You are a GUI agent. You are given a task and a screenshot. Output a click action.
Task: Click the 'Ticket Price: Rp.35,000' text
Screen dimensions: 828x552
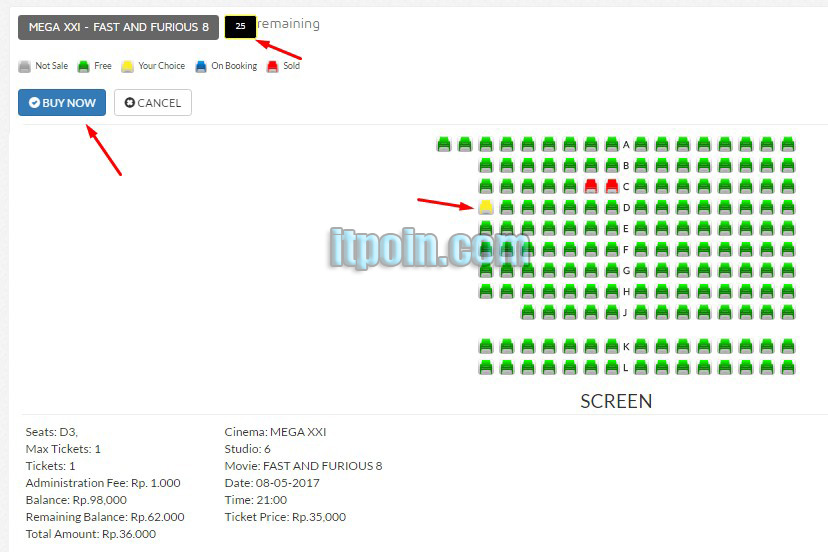tap(285, 517)
